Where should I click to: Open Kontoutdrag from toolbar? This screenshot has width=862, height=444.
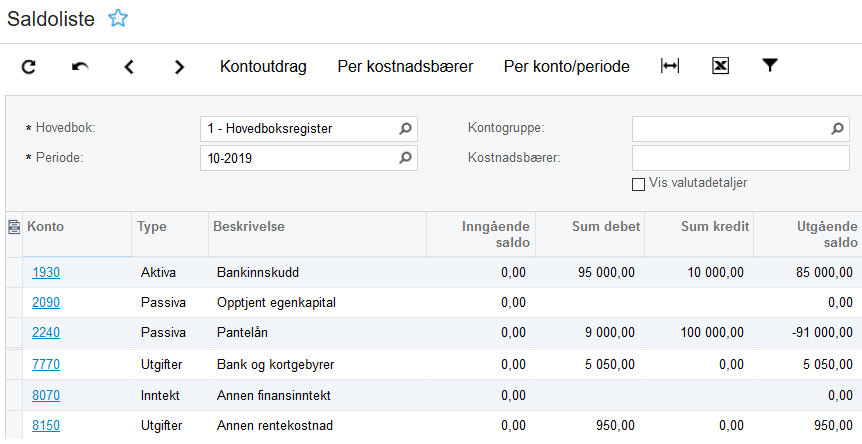(263, 67)
